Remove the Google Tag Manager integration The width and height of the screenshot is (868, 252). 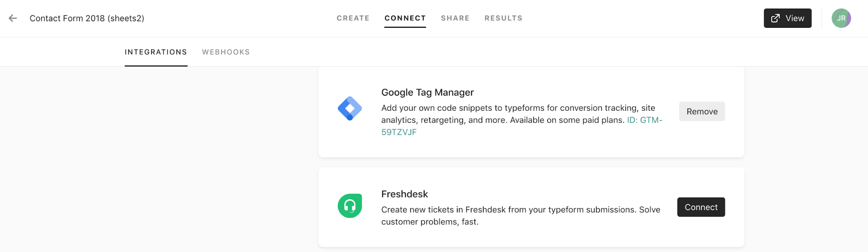[702, 112]
